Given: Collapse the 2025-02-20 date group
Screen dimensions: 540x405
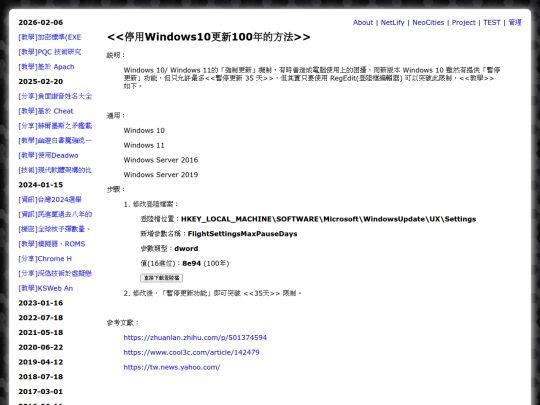Looking at the screenshot, I should 41,82.
